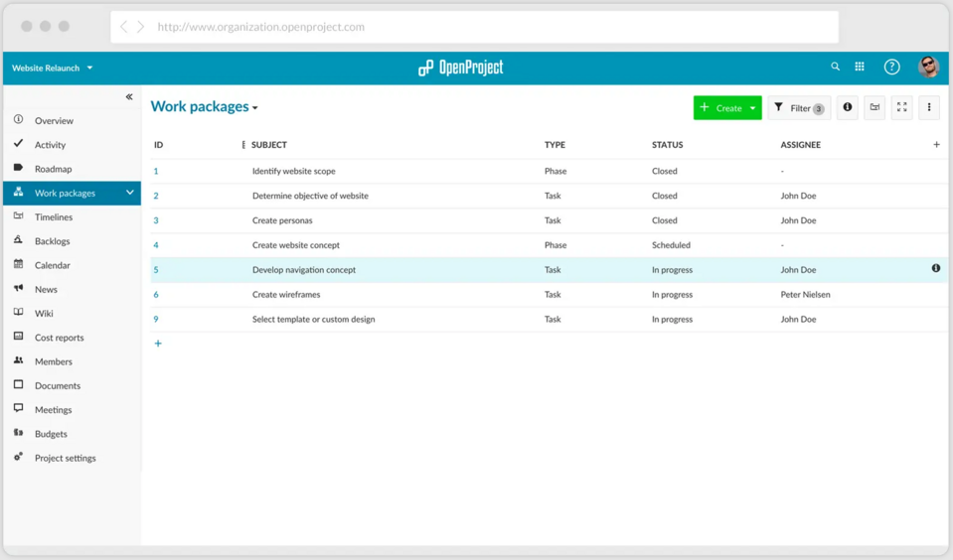Viewport: 953px width, 560px height.
Task: Expand the green Create button dropdown
Action: tap(753, 108)
